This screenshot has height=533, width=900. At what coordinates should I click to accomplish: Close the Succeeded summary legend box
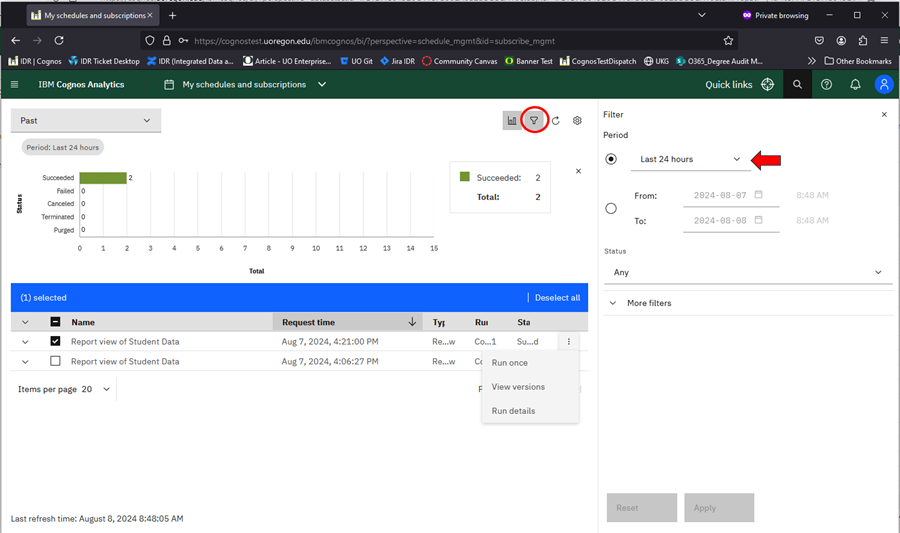point(578,171)
